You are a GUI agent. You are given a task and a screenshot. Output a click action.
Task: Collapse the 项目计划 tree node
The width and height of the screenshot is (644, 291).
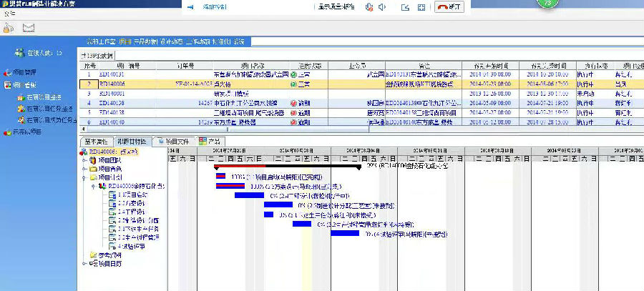[85, 178]
